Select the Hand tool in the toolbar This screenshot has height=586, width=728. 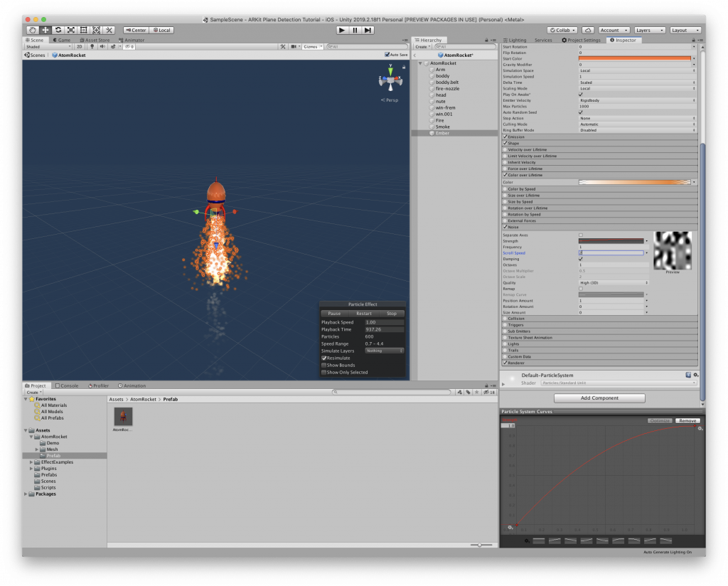click(33, 30)
